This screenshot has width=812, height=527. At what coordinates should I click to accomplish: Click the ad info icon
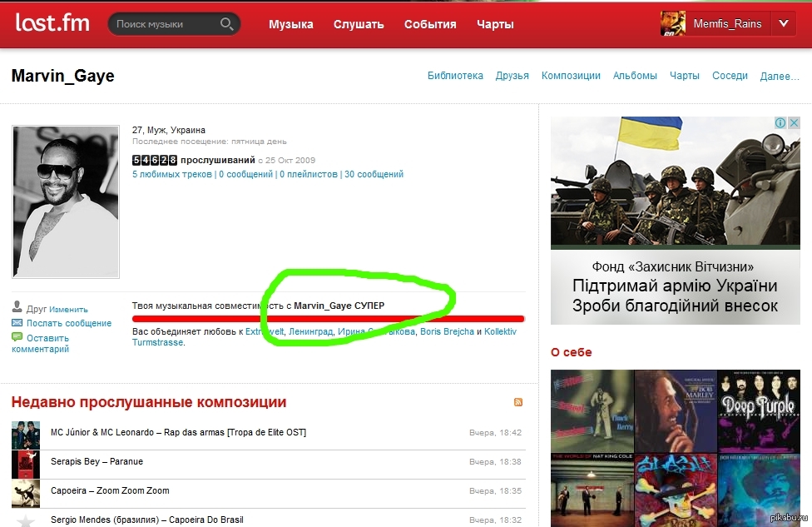pos(780,123)
